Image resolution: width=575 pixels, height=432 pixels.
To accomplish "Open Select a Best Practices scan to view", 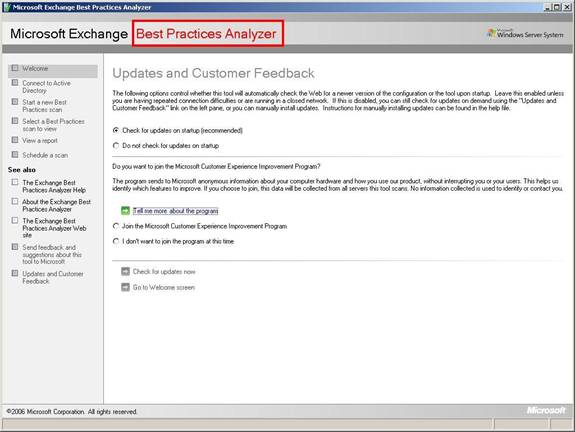I will click(54, 125).
